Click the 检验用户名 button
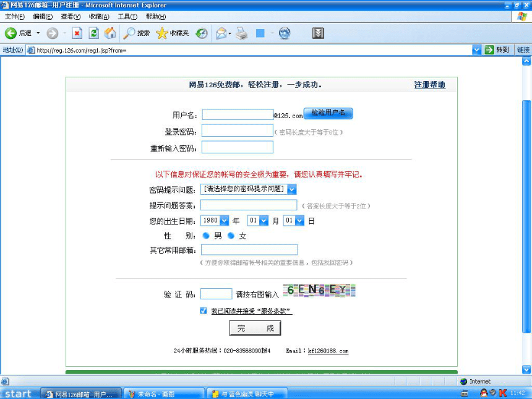The height and width of the screenshot is (399, 532). click(328, 113)
